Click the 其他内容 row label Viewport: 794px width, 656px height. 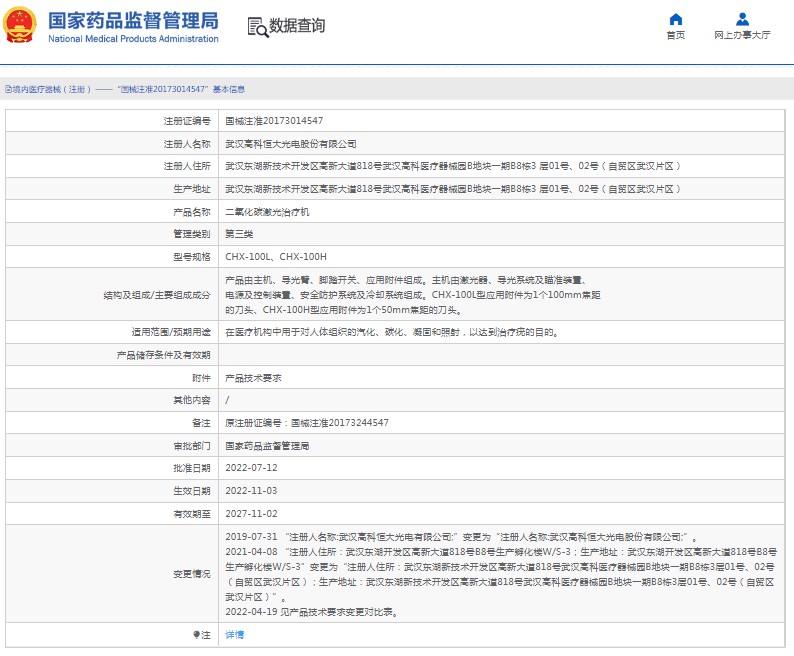[x=191, y=400]
